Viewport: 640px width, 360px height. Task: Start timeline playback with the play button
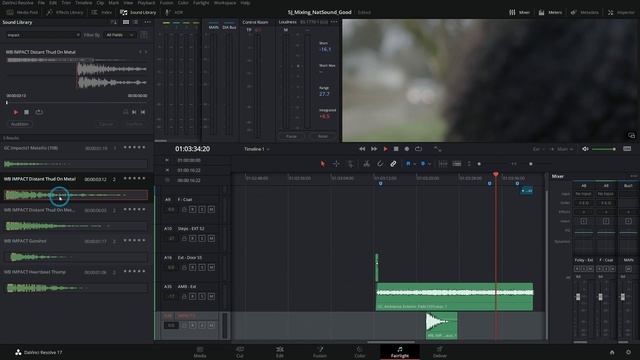(x=385, y=149)
